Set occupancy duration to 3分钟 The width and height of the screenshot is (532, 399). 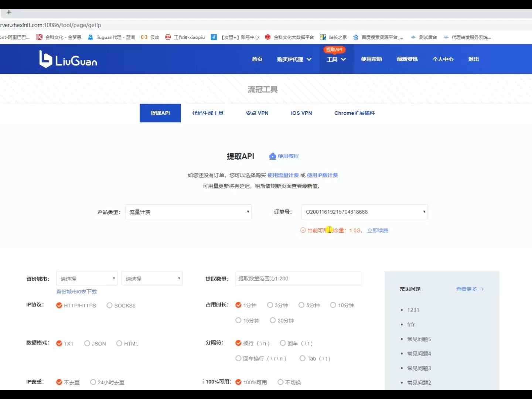tap(277, 305)
